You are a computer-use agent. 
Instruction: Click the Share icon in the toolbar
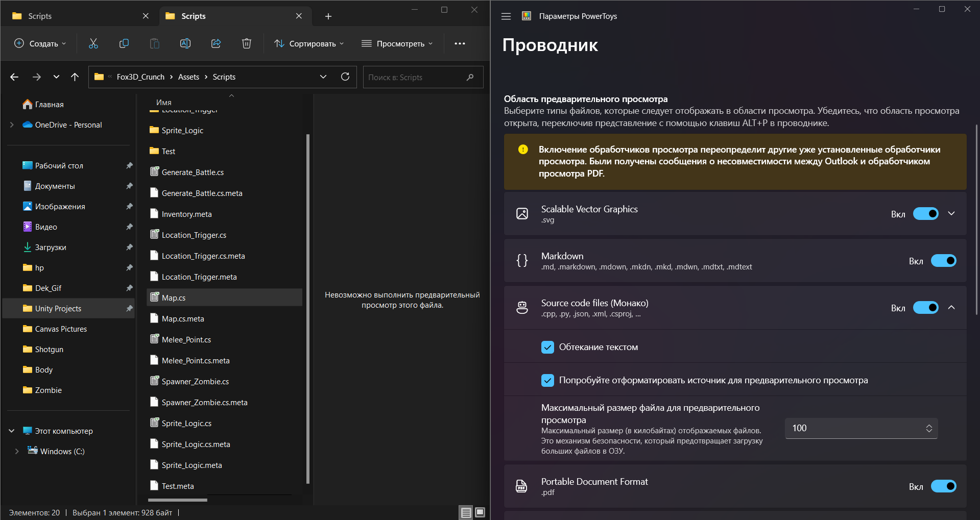click(216, 43)
